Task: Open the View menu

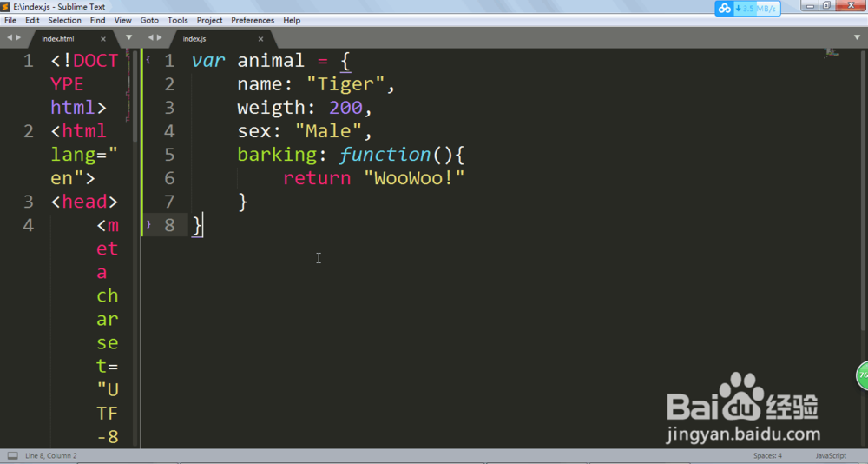Action: [x=123, y=20]
